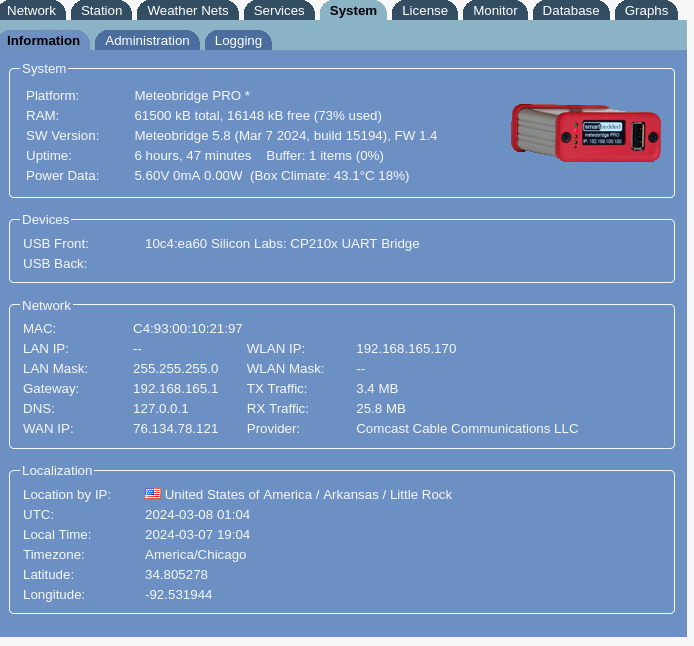Click Power Data 5.60V 0mA 0.00W value
Screen dimensions: 694x646
[x=188, y=176]
